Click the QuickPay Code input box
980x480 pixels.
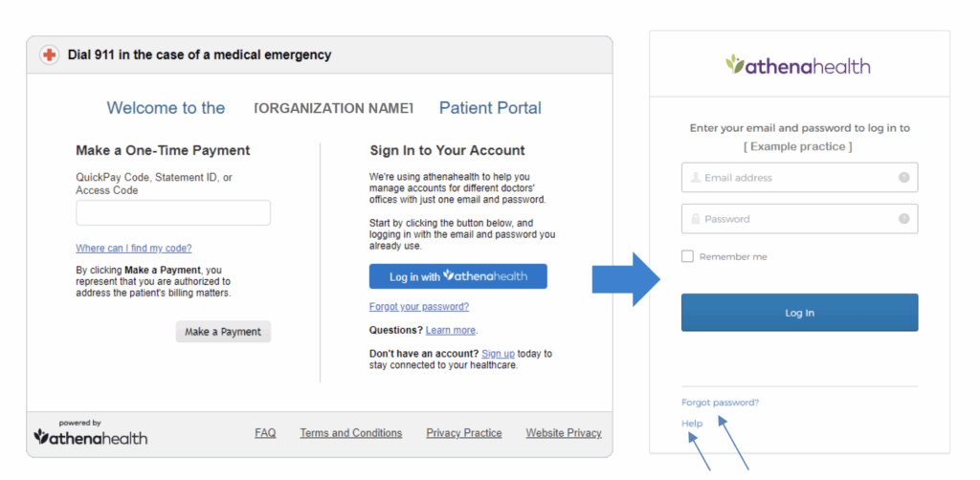(173, 213)
